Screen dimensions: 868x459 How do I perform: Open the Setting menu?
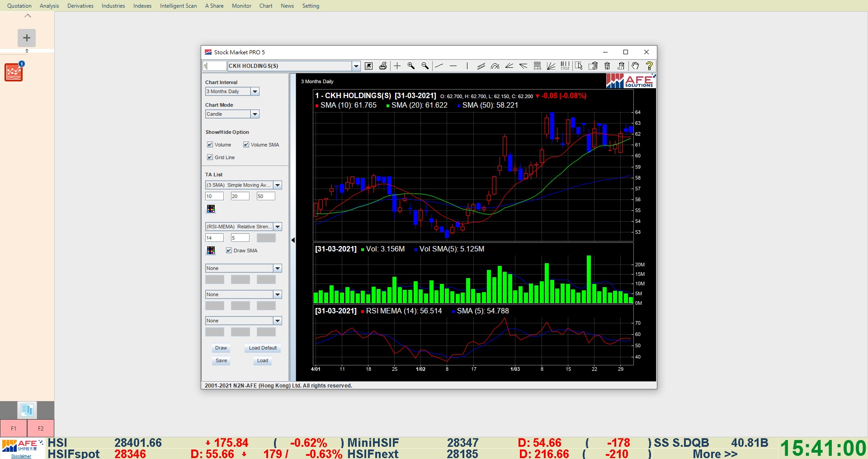pyautogui.click(x=311, y=6)
